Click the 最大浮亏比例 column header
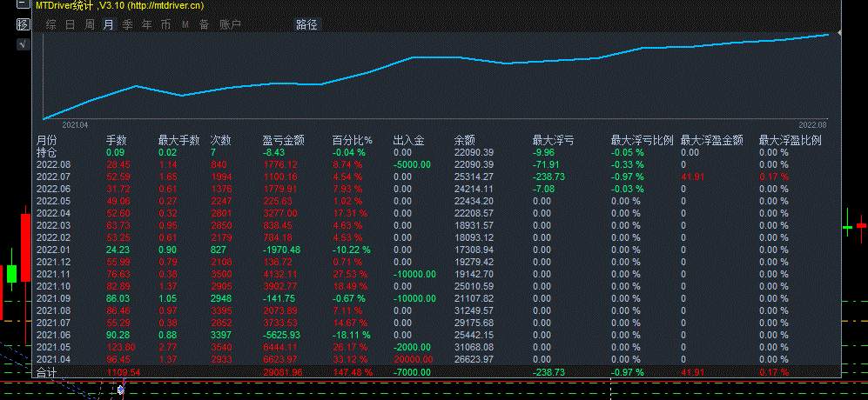The width and height of the screenshot is (868, 400). [x=643, y=141]
